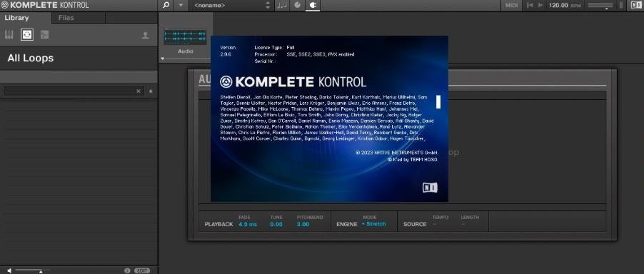Click the NI logo on About splash
Image resolution: width=644 pixels, height=274 pixels.
click(x=430, y=188)
